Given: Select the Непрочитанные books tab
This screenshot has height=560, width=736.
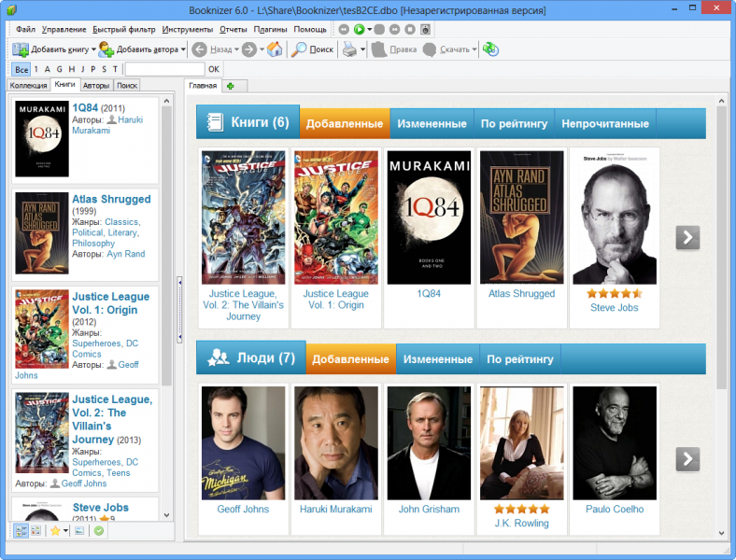Looking at the screenshot, I should click(605, 124).
